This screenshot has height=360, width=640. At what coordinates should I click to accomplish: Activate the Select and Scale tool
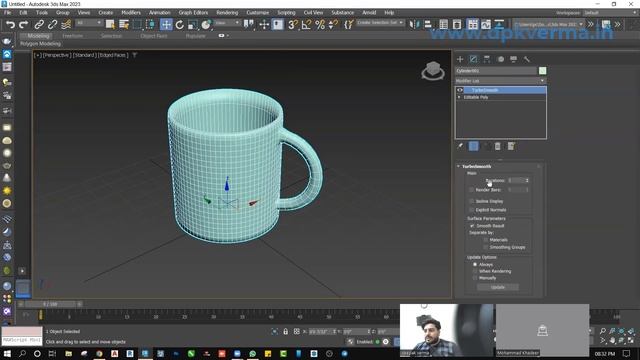pyautogui.click(x=193, y=25)
